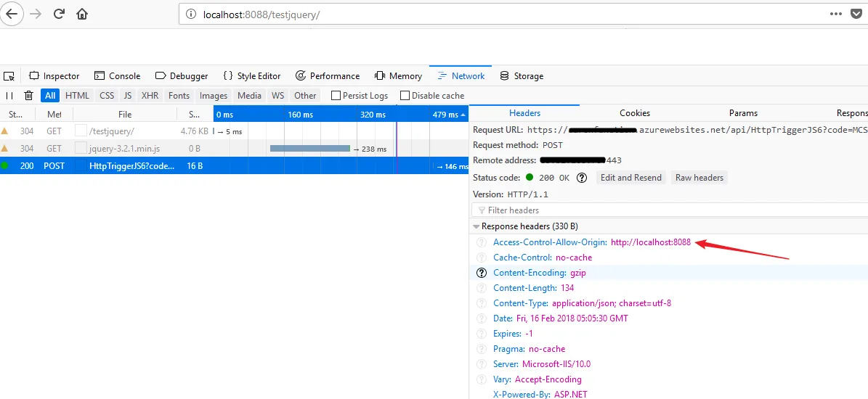Filter requests by WS
868x399 pixels.
click(278, 96)
